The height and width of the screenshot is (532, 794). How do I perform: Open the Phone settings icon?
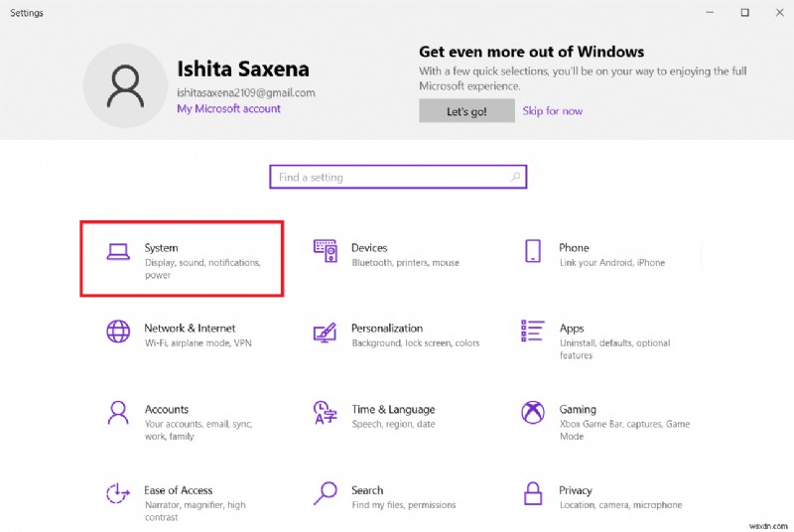(533, 251)
